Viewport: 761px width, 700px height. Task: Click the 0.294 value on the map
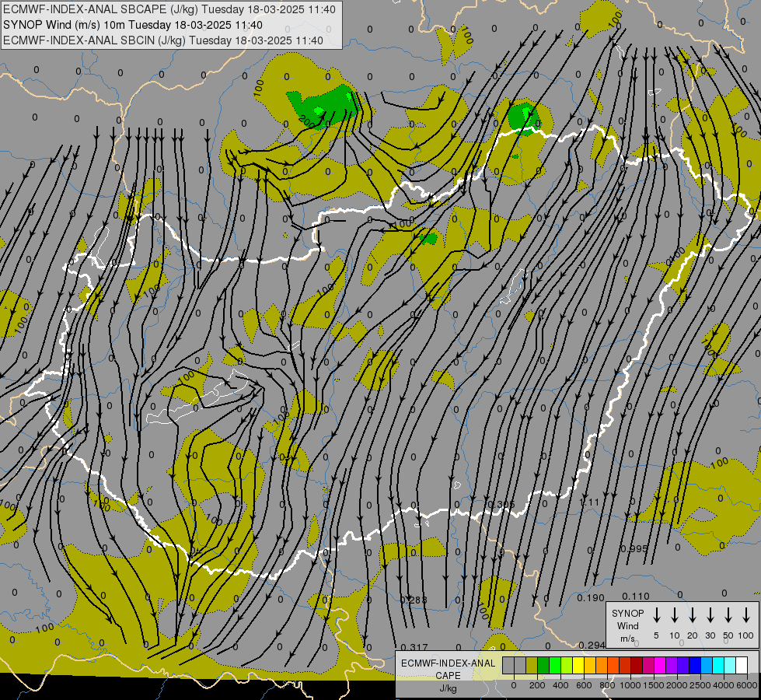(x=592, y=645)
